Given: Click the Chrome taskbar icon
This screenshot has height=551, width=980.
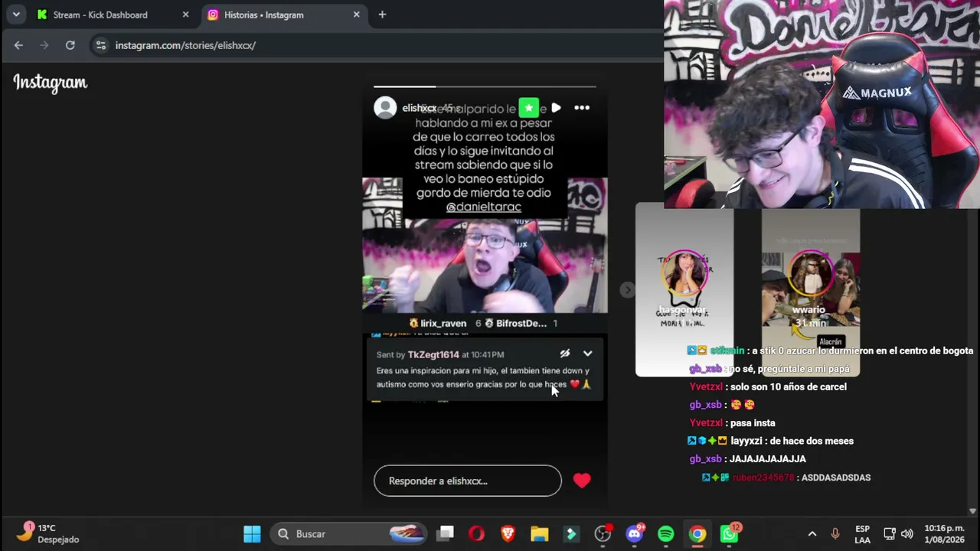Looking at the screenshot, I should pos(697,533).
